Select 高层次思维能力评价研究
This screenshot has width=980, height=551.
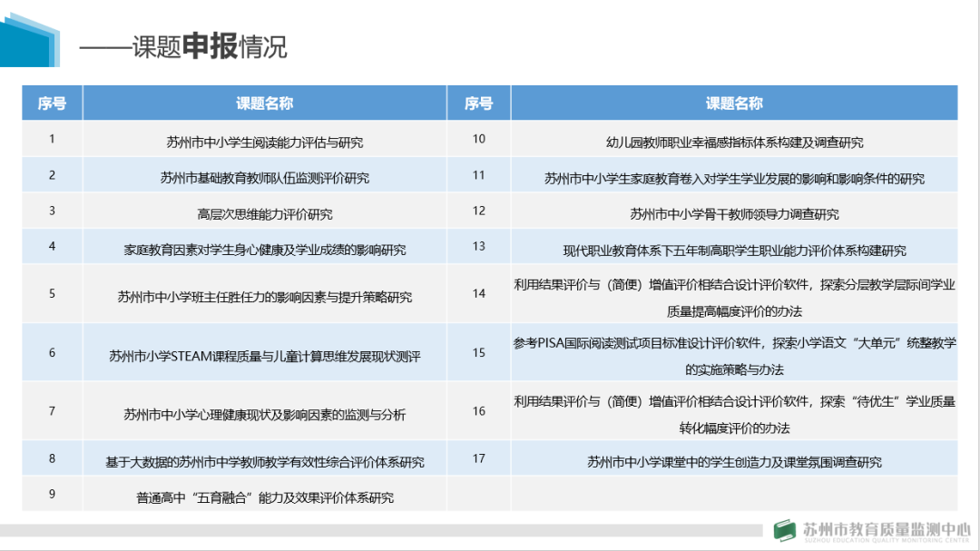(264, 214)
